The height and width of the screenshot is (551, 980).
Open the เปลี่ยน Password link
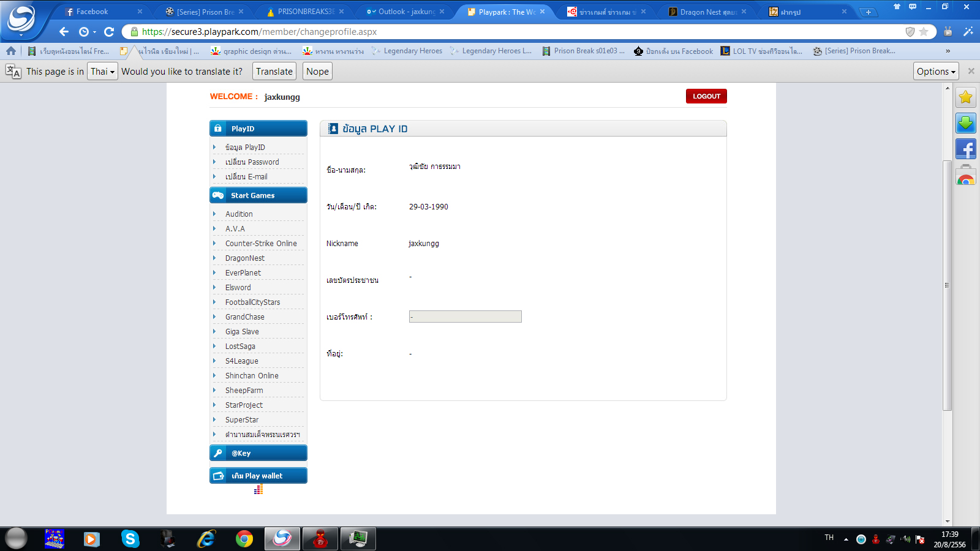[x=252, y=162]
